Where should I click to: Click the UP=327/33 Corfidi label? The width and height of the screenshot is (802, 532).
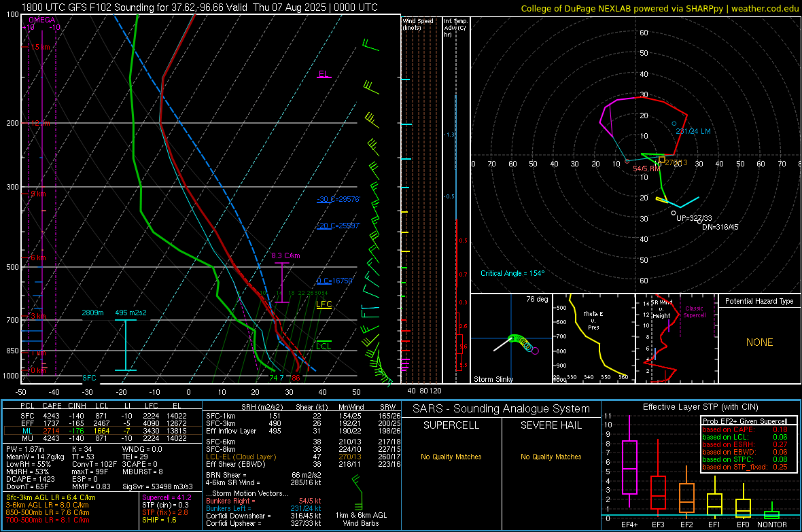694,218
